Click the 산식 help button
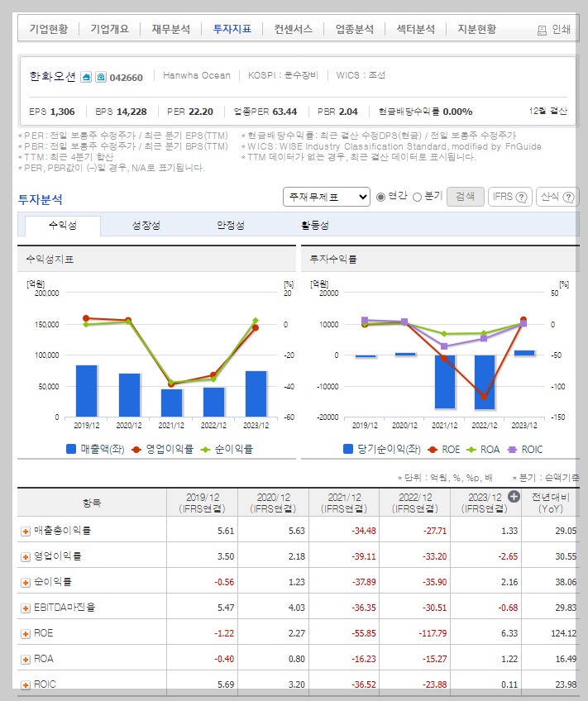Image resolution: width=588 pixels, height=701 pixels. tap(557, 197)
